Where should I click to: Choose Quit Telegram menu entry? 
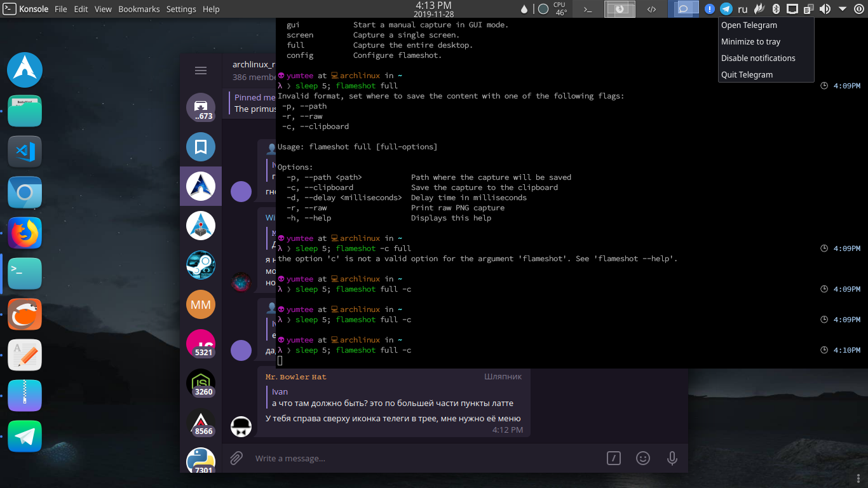[x=766, y=75]
